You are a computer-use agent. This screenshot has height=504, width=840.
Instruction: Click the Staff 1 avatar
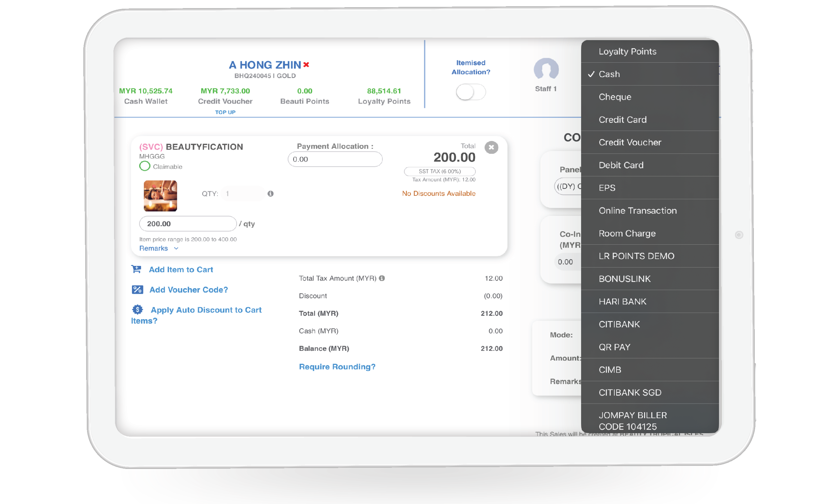(x=546, y=69)
